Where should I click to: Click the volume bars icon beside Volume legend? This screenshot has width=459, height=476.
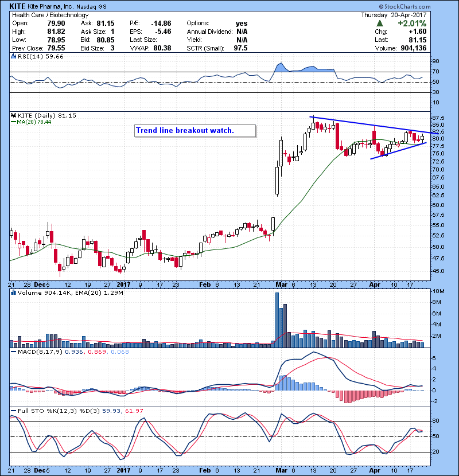[x=13, y=292]
